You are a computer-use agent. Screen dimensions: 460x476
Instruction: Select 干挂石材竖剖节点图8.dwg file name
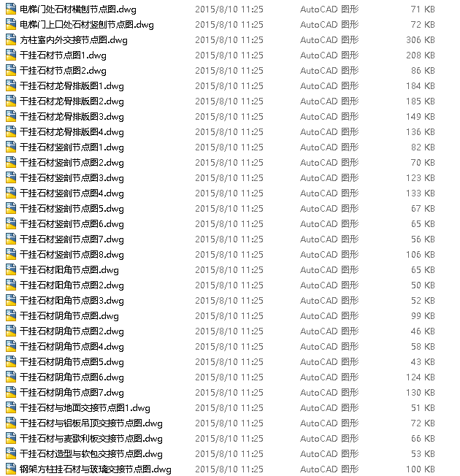72,255
